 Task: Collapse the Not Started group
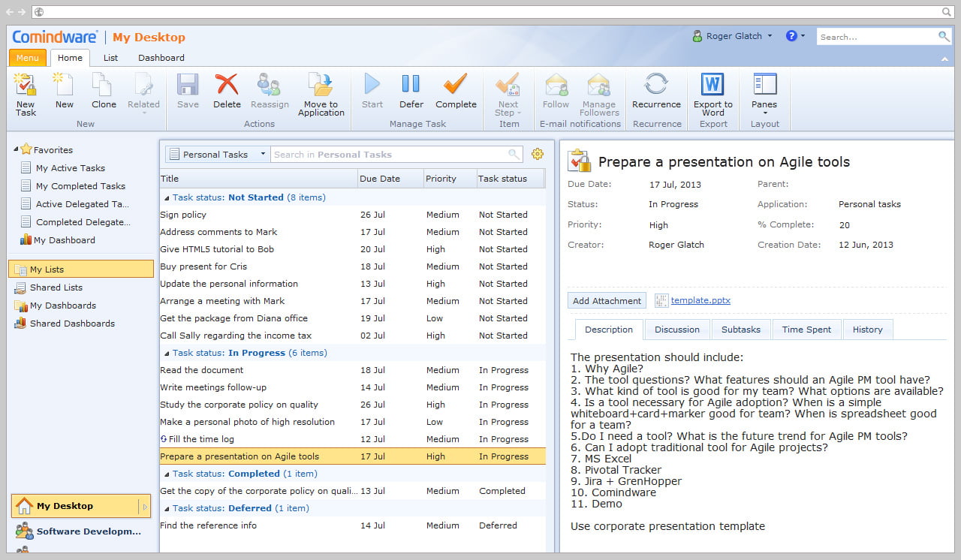click(167, 197)
